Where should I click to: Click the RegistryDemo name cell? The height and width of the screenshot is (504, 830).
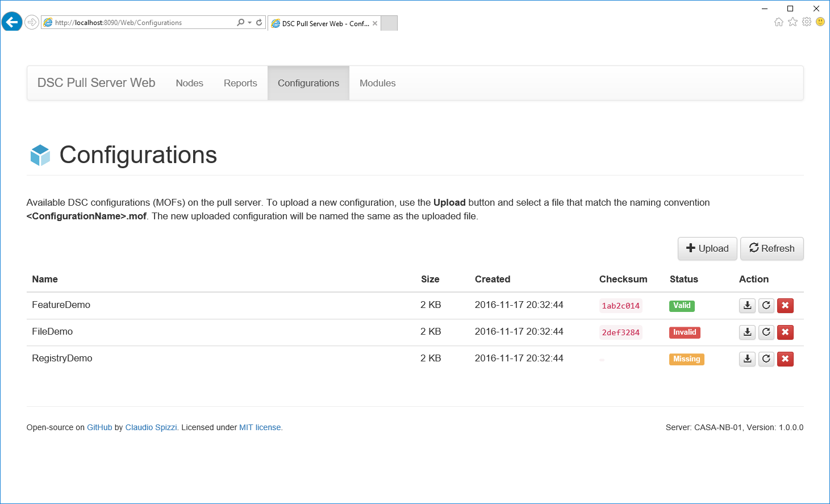point(62,359)
